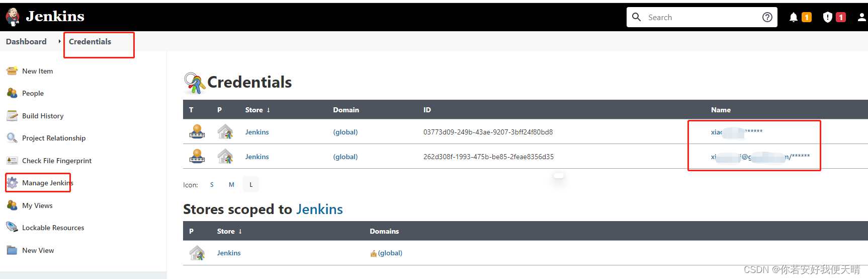The height and width of the screenshot is (279, 868).
Task: Expand Dashboard breadcrumb arrow
Action: (x=59, y=41)
